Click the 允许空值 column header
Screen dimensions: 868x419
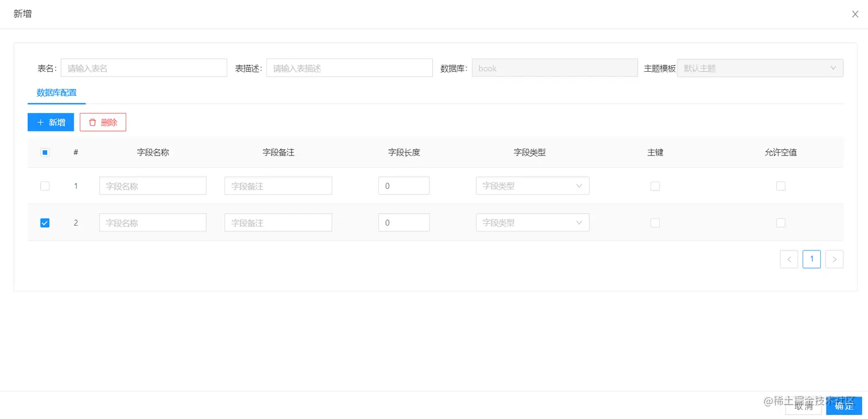(781, 153)
